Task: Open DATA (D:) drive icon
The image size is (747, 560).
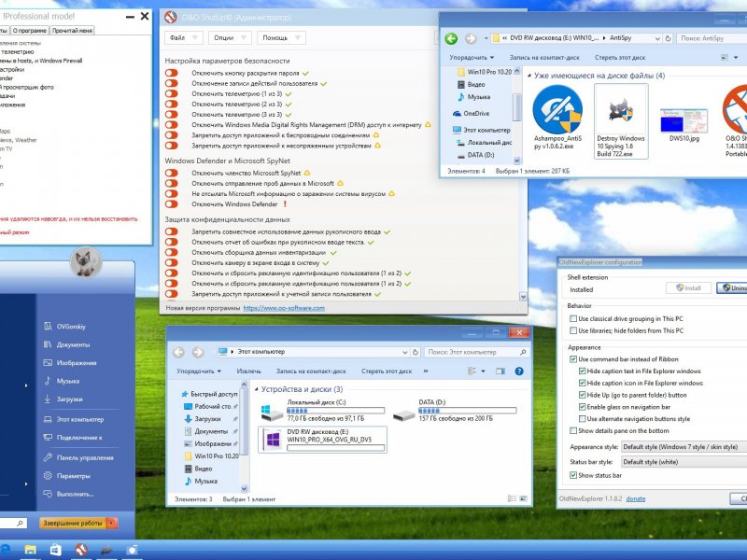Action: click(x=404, y=415)
